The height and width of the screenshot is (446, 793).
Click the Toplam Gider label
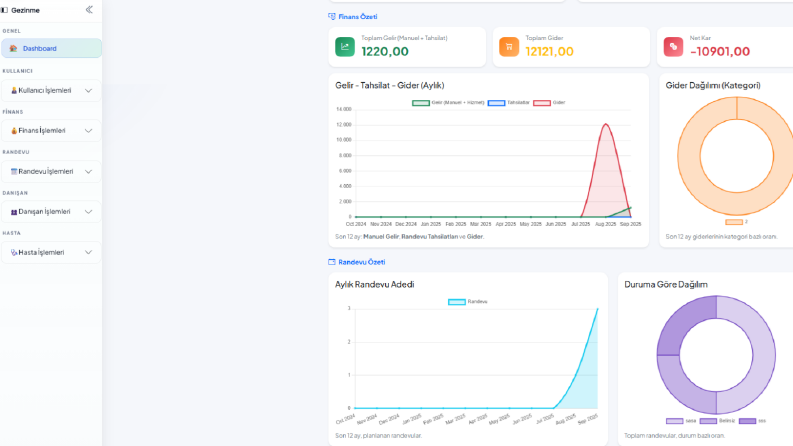(544, 38)
